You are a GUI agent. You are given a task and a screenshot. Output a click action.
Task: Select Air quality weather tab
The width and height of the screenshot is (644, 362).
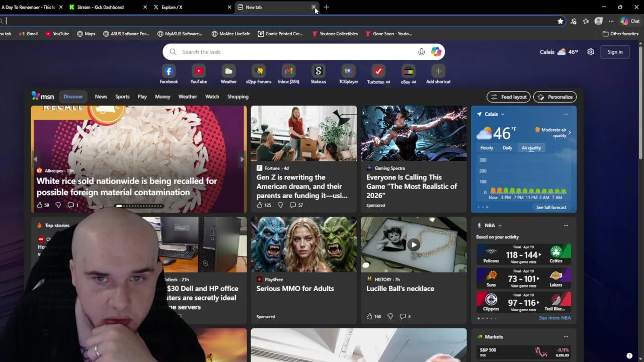click(531, 148)
